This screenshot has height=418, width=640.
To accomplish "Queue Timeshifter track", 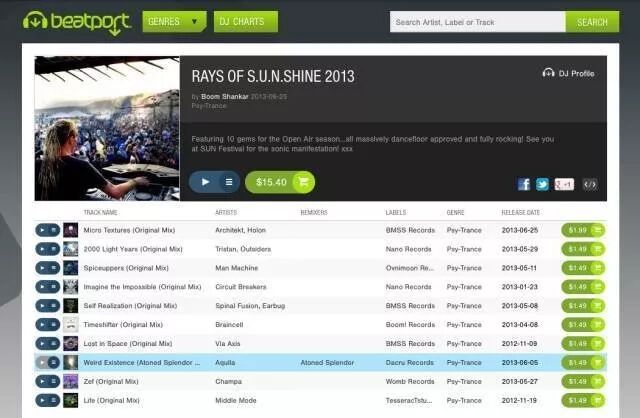I will pyautogui.click(x=53, y=325).
